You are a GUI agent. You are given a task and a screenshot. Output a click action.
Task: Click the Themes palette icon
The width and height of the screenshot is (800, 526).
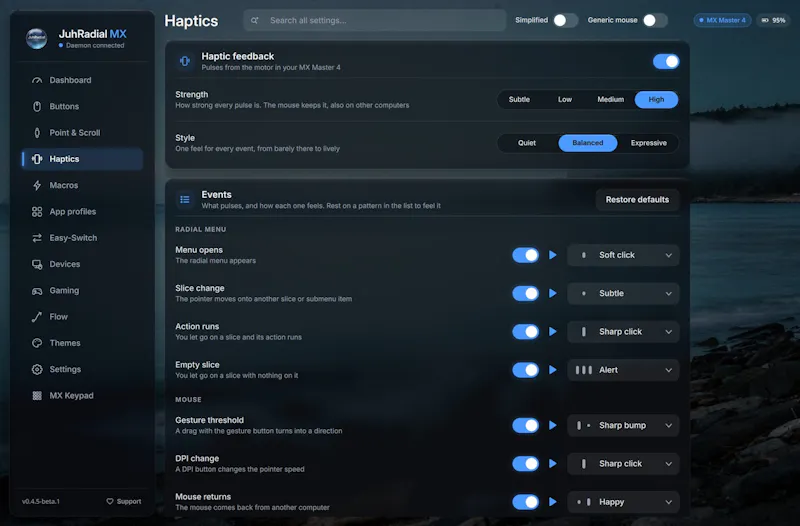coord(37,343)
